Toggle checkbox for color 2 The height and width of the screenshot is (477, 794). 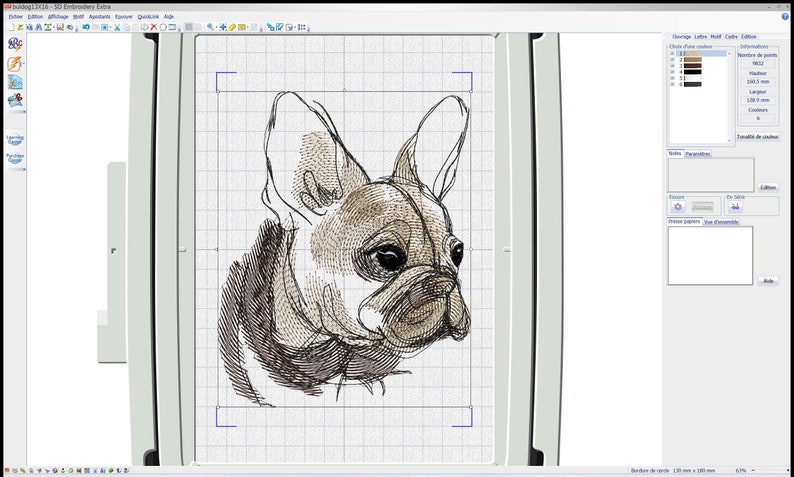point(672,60)
